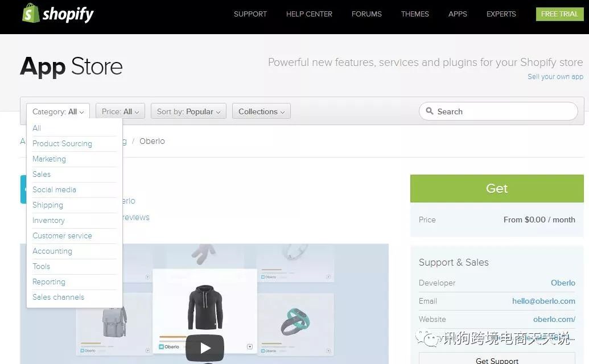The height and width of the screenshot is (364, 589).
Task: Open the oberlo.com/ website link
Action: pos(554,319)
